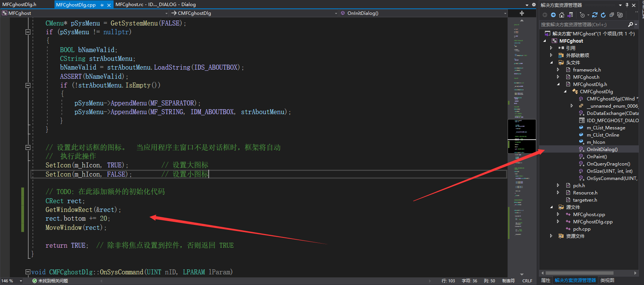
Task: Click the editor vertical scroll-down arrow
Action: pyautogui.click(x=522, y=274)
